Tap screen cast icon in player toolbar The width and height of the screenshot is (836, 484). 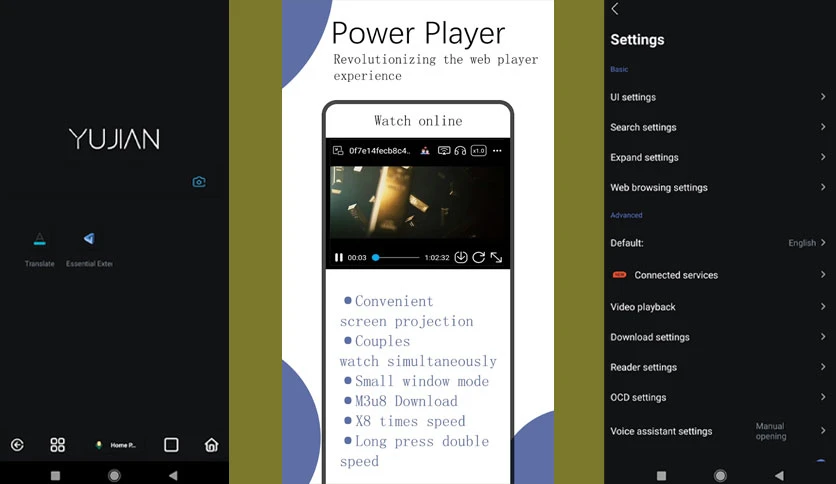point(444,151)
